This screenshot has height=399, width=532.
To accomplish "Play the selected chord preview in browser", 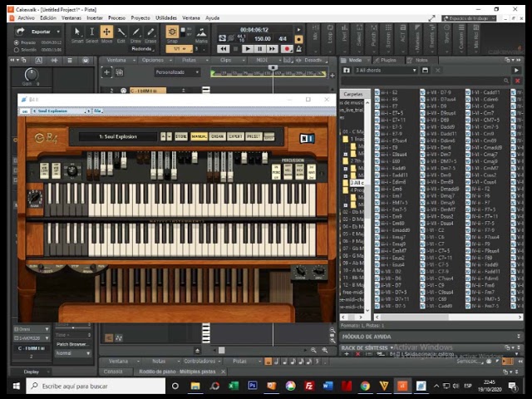I will pos(516,70).
